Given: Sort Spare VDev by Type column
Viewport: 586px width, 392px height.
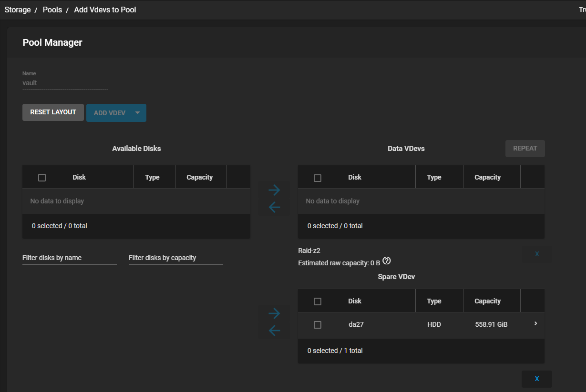Looking at the screenshot, I should (434, 301).
